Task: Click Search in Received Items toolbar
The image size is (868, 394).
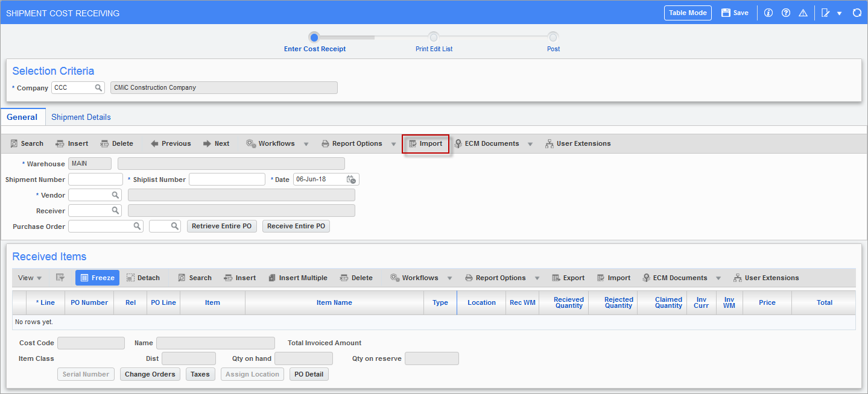Action: [194, 278]
